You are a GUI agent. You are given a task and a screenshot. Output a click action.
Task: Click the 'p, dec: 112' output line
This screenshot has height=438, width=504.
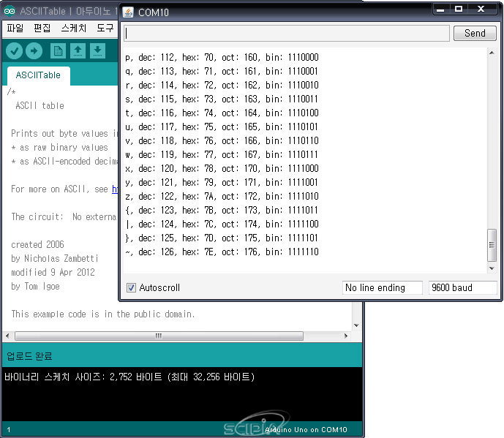click(222, 58)
